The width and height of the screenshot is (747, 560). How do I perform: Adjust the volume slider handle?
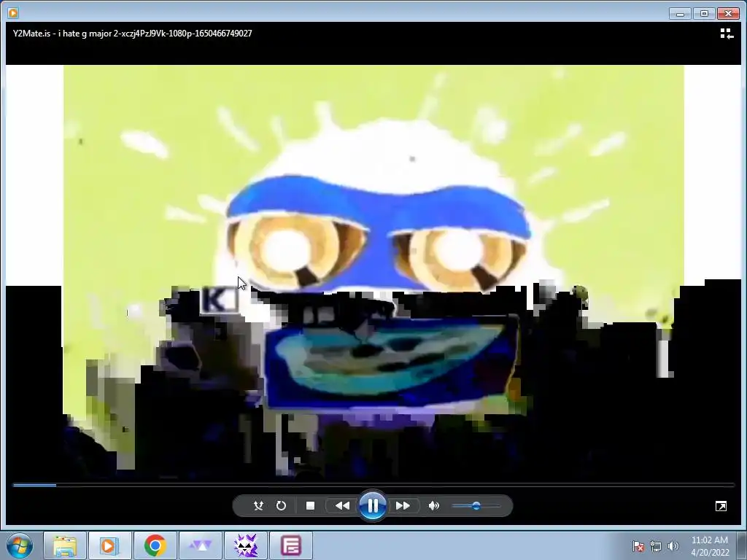coord(476,506)
